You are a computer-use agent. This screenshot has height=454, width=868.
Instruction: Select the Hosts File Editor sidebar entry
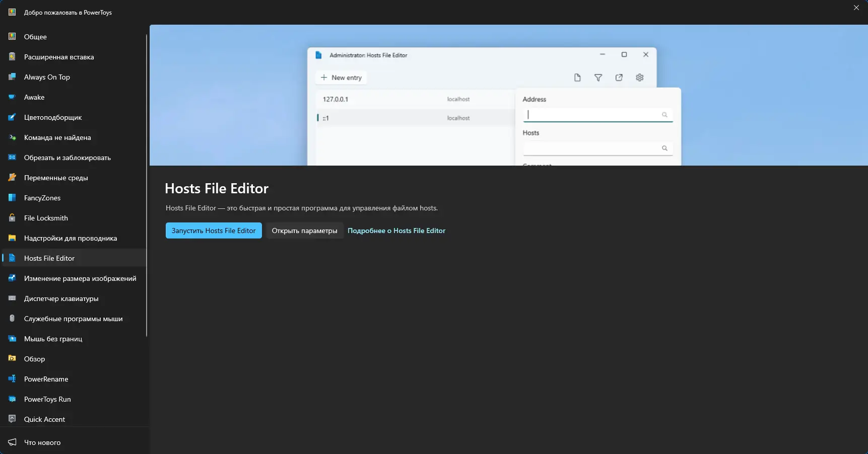74,258
